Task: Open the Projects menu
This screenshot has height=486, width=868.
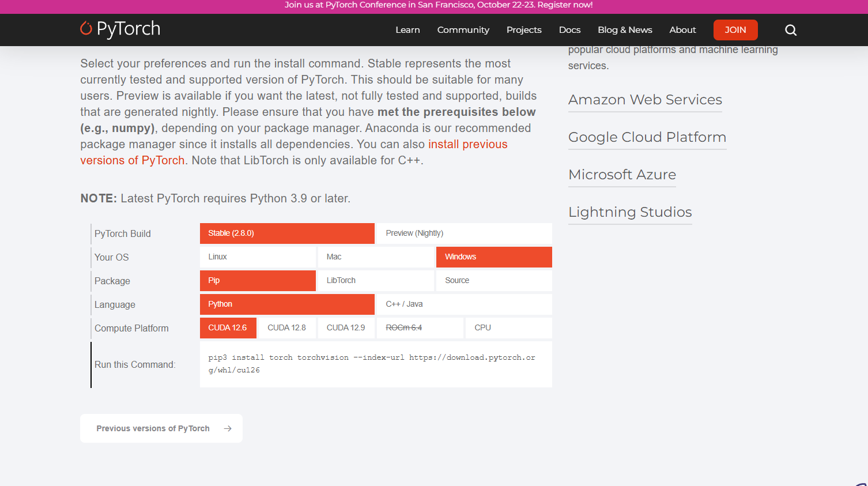Action: 524,30
